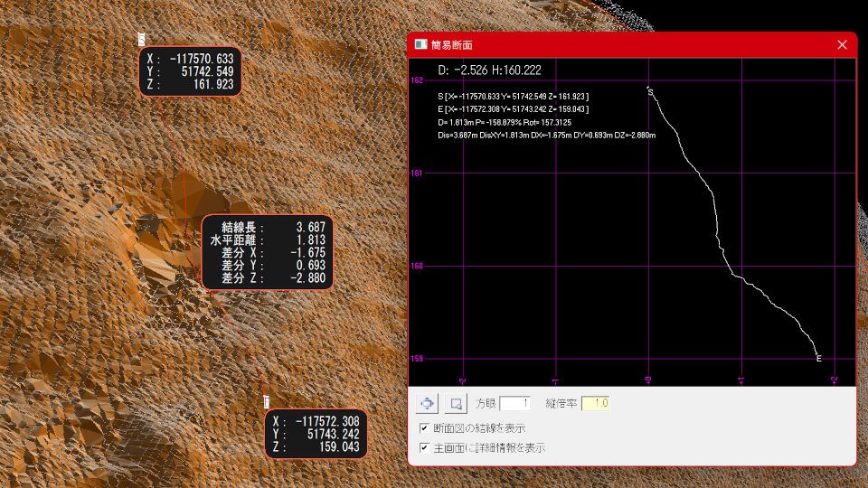This screenshot has height=488, width=868.
Task: Click the S point on the profile graph
Action: pos(650,90)
